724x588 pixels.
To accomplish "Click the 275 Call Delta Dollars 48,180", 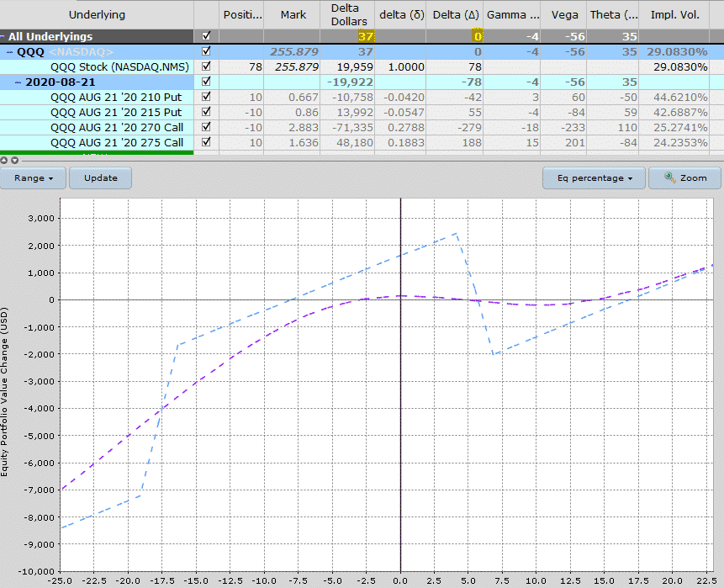I will pyautogui.click(x=355, y=143).
